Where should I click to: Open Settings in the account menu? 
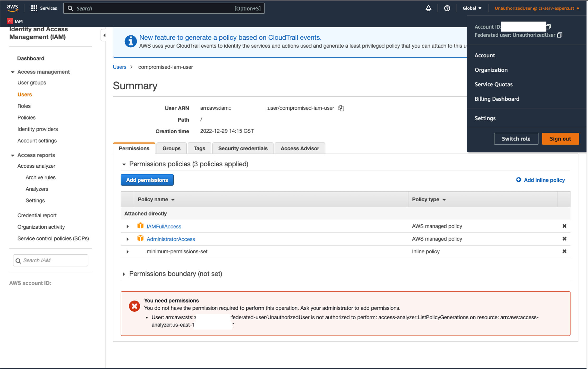click(x=485, y=118)
